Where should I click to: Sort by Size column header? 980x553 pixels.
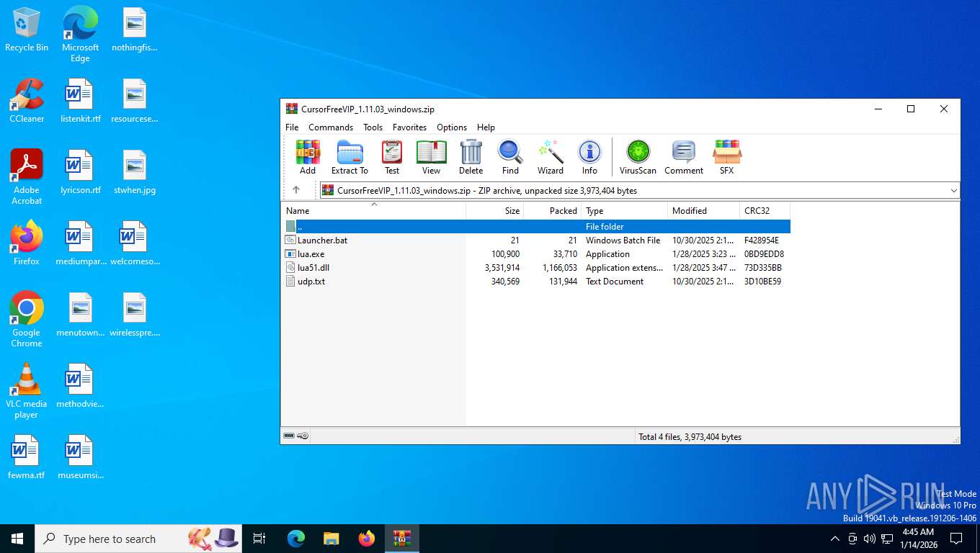click(x=494, y=211)
